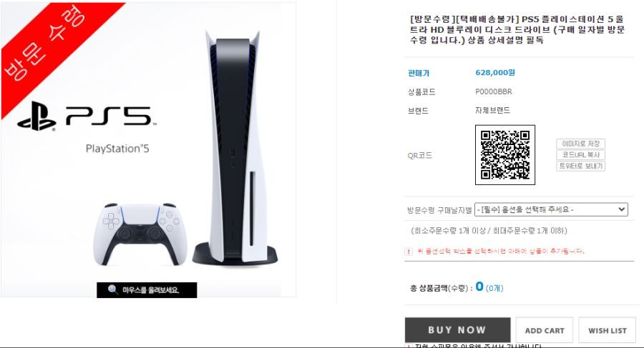Click the red warning icon below the options
Screen dimensions: 644x348
409,251
